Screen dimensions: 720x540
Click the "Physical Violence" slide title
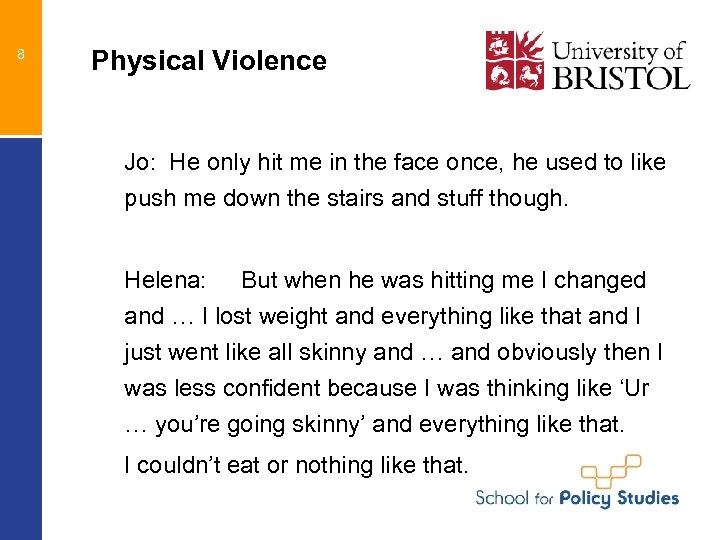209,61
